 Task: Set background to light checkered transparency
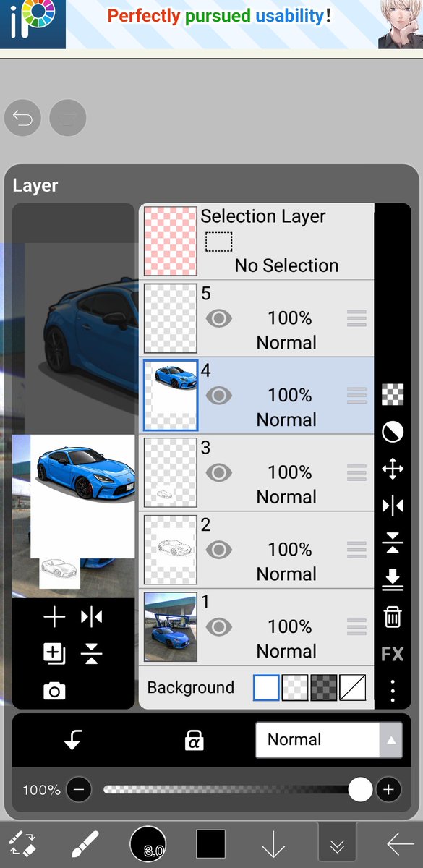coord(295,687)
